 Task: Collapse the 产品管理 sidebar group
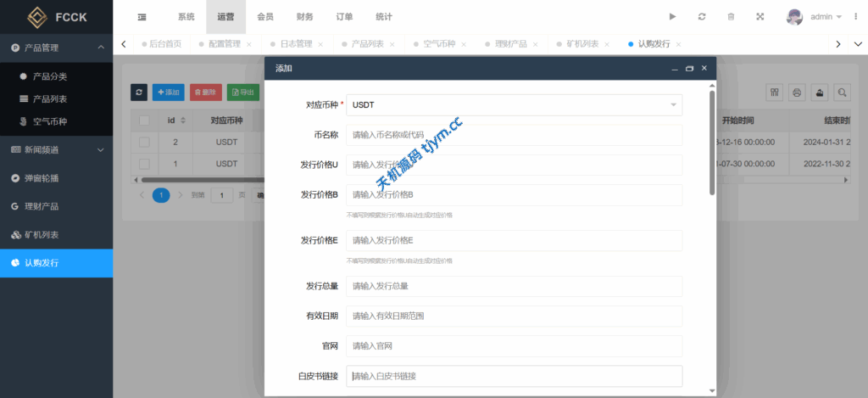coord(57,48)
